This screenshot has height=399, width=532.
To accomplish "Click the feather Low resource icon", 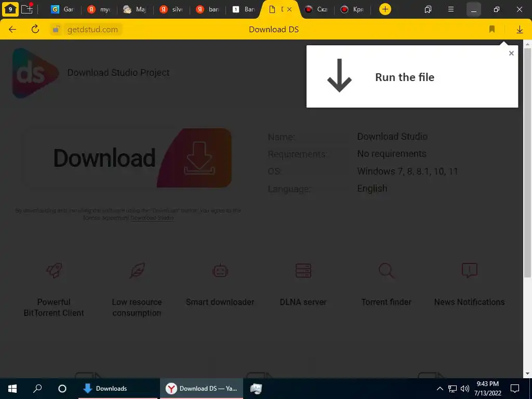I will click(137, 270).
